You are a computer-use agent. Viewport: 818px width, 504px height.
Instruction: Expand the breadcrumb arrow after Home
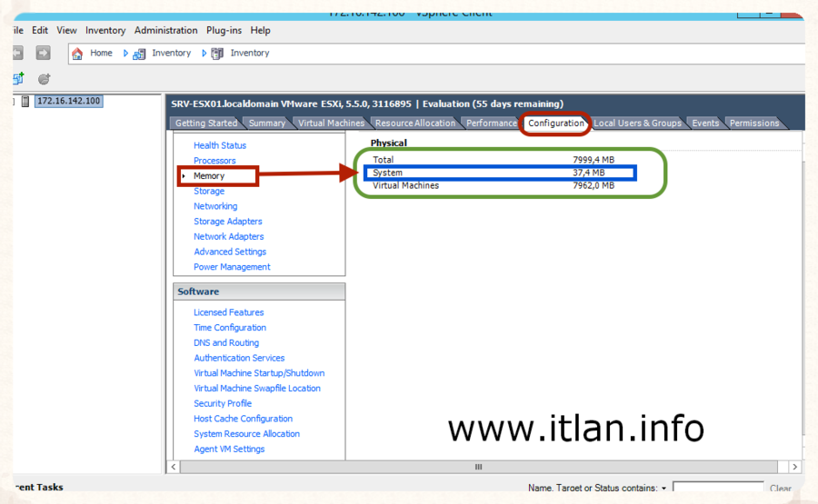(x=126, y=54)
